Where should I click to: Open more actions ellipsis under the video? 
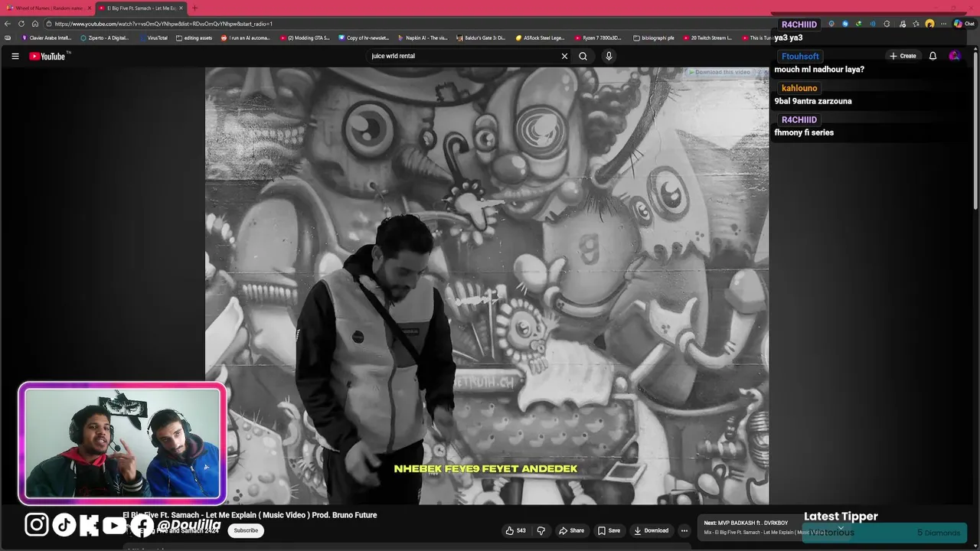(x=684, y=530)
